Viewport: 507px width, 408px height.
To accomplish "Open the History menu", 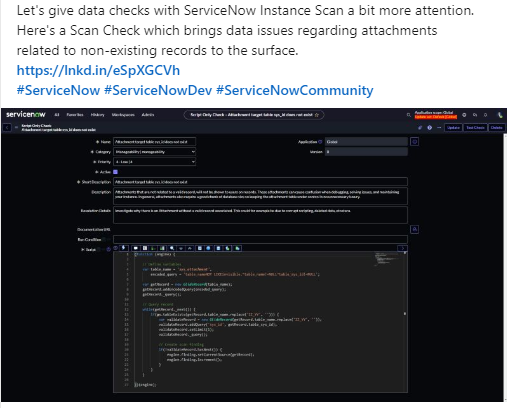I will coord(97,115).
